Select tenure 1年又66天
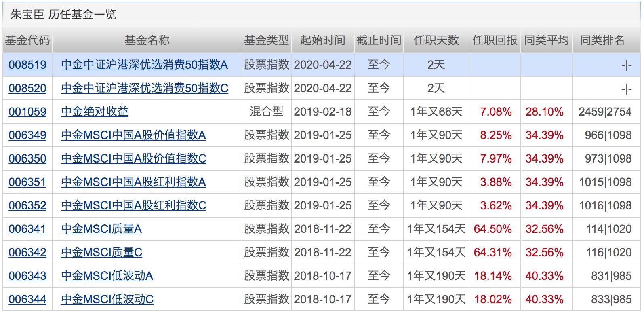Viewport: 644px width, 321px height. [436, 112]
